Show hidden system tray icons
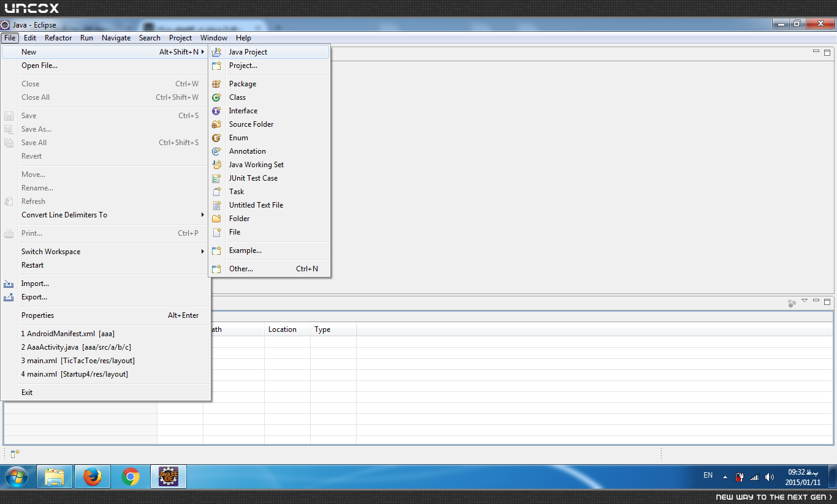This screenshot has height=504, width=837. coord(725,477)
